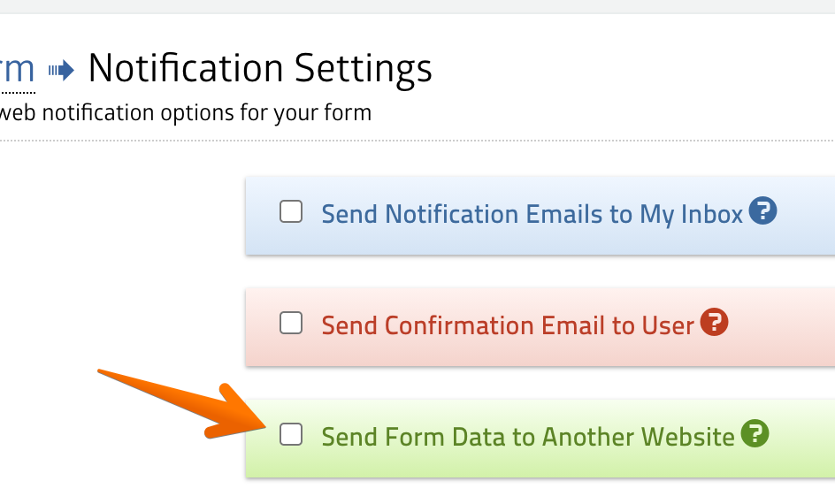Viewport: 835px width, 504px height.
Task: Click the green help icon beside Another Website
Action: tap(755, 434)
